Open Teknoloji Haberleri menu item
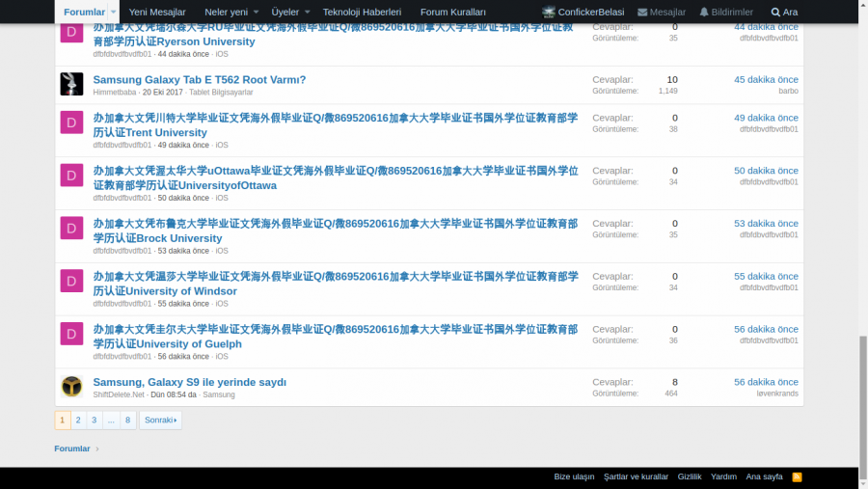The image size is (868, 489). click(362, 12)
